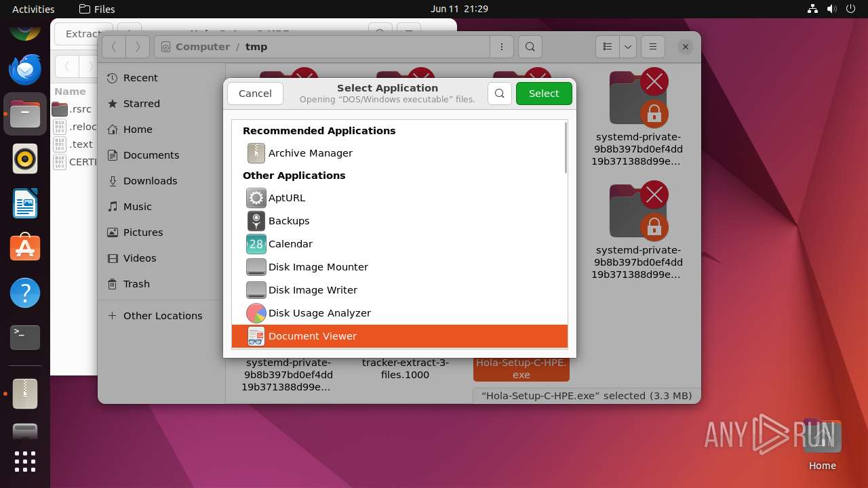Select Backups application
The width and height of the screenshot is (868, 488).
[399, 221]
